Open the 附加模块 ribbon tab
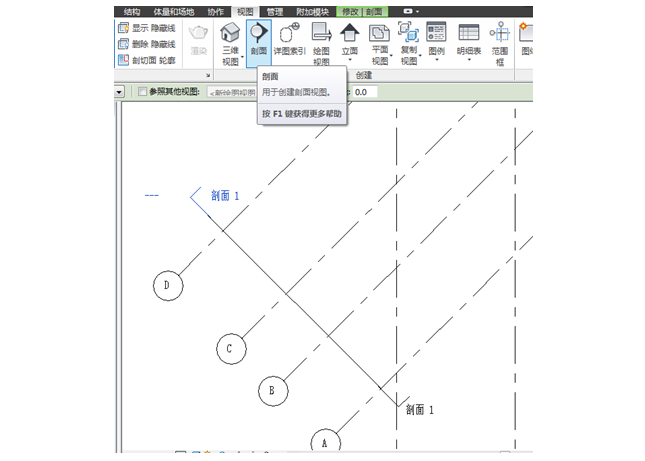This screenshot has width=645, height=461. click(311, 11)
